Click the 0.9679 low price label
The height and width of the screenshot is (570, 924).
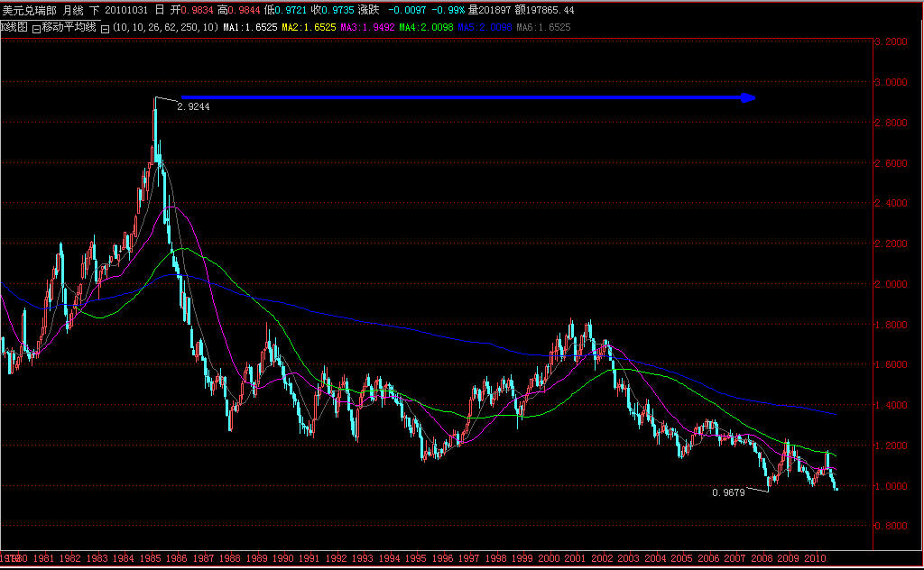[728, 492]
